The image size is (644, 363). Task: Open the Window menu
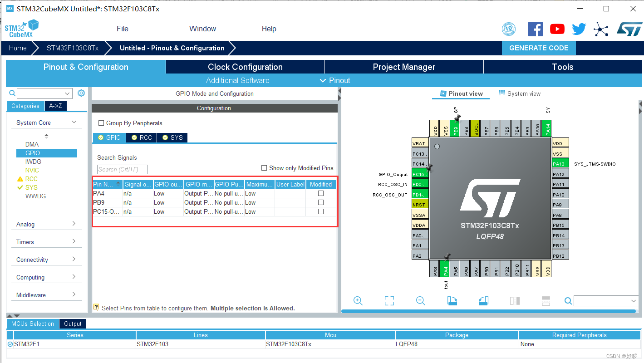click(x=202, y=29)
